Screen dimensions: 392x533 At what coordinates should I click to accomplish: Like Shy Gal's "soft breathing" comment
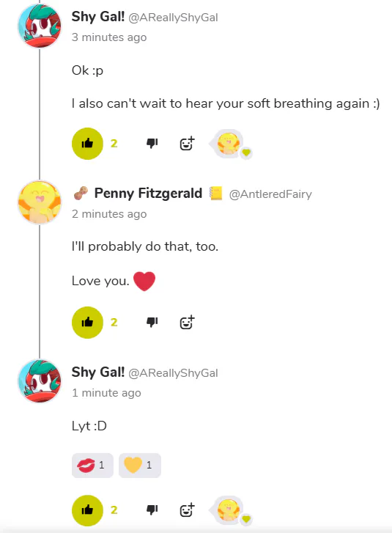(87, 144)
